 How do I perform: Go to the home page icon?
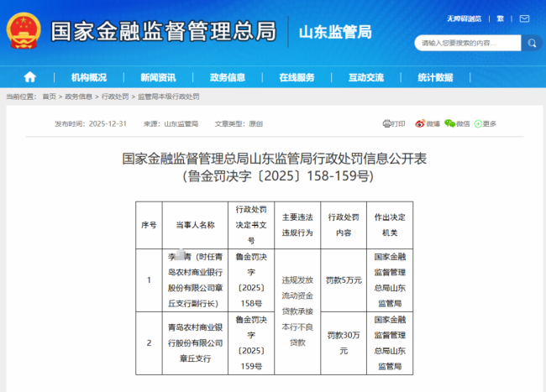30,77
